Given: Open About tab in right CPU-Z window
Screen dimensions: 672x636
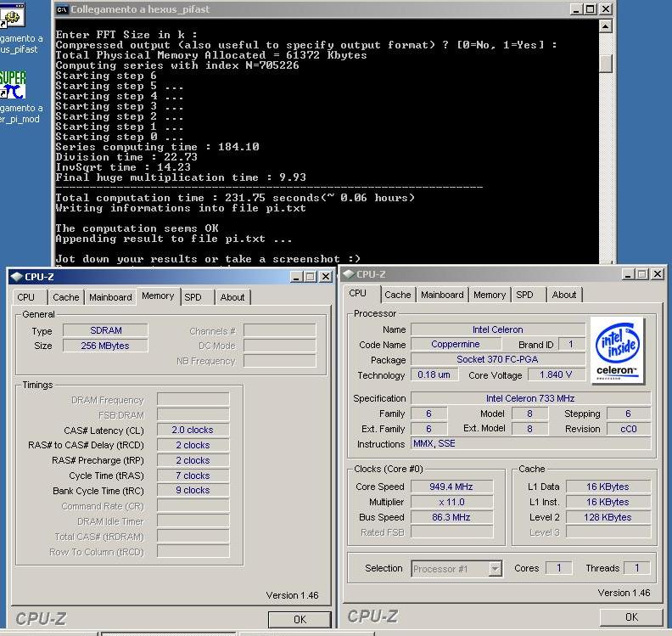Looking at the screenshot, I should [564, 295].
